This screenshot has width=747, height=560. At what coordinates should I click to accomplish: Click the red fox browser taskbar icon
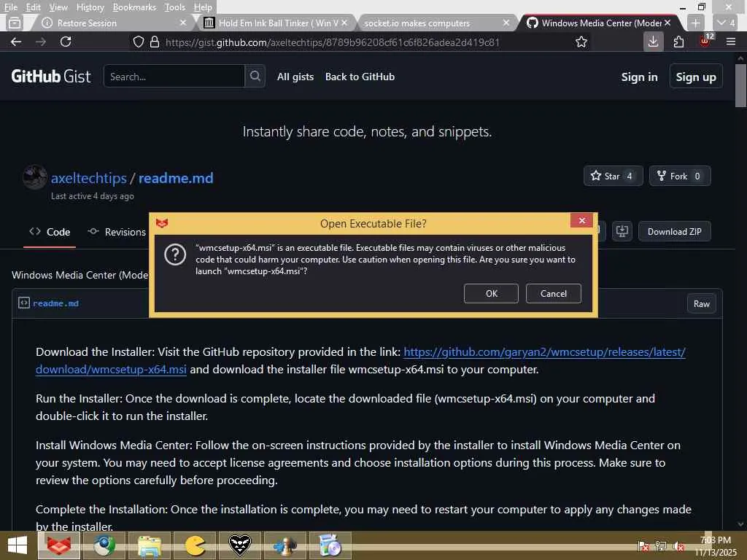tap(59, 545)
